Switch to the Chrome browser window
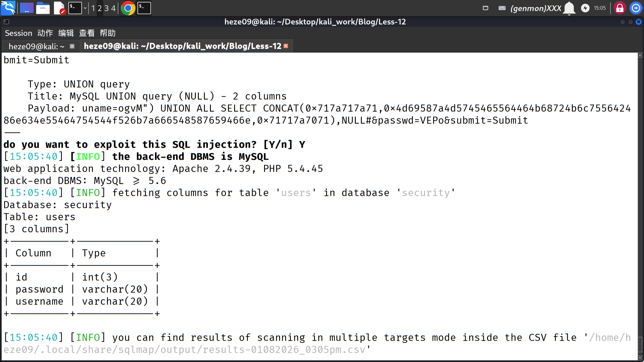The height and width of the screenshot is (362, 644). click(128, 8)
